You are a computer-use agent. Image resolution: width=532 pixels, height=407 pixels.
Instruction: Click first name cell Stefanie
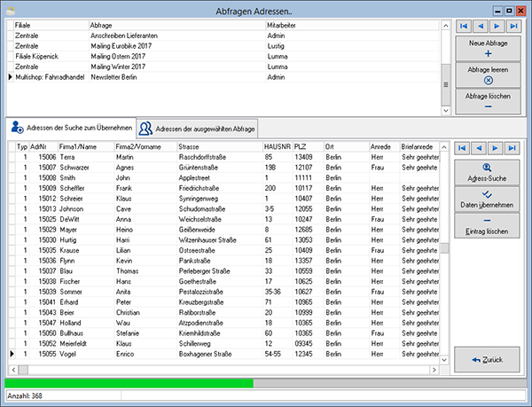tap(146, 333)
